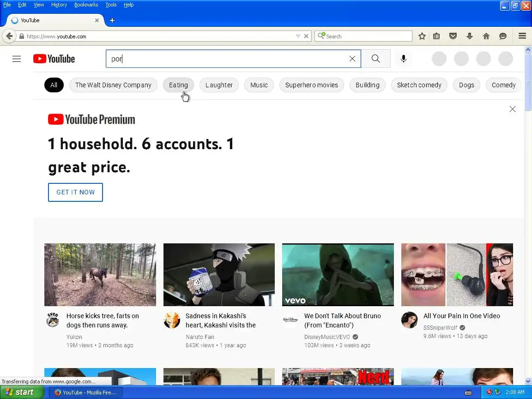Open 'All Your Pain In One Video' title
Image resolution: width=532 pixels, height=399 pixels.
(461, 316)
